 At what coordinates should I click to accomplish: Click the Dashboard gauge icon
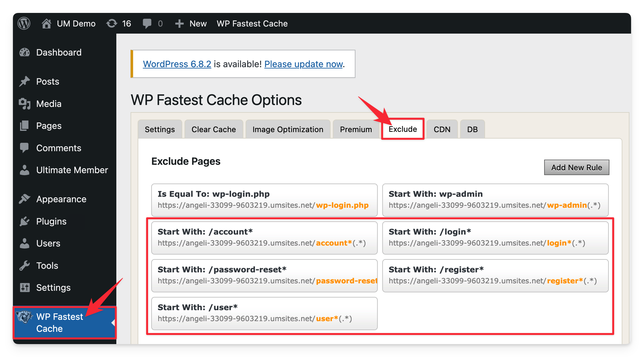pos(25,52)
